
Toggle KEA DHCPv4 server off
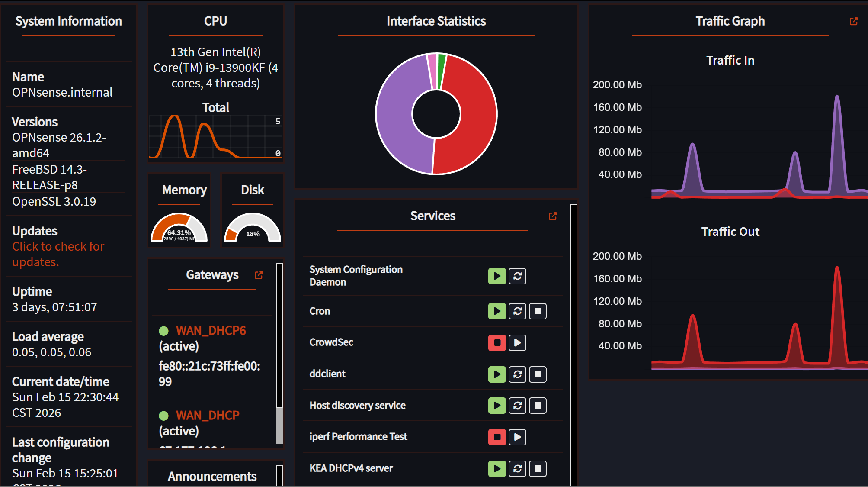pyautogui.click(x=538, y=468)
